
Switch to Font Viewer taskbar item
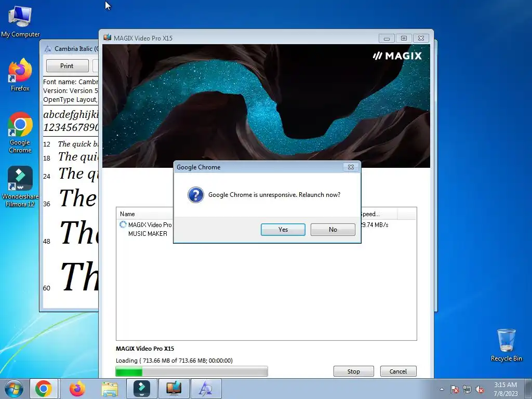click(206, 389)
